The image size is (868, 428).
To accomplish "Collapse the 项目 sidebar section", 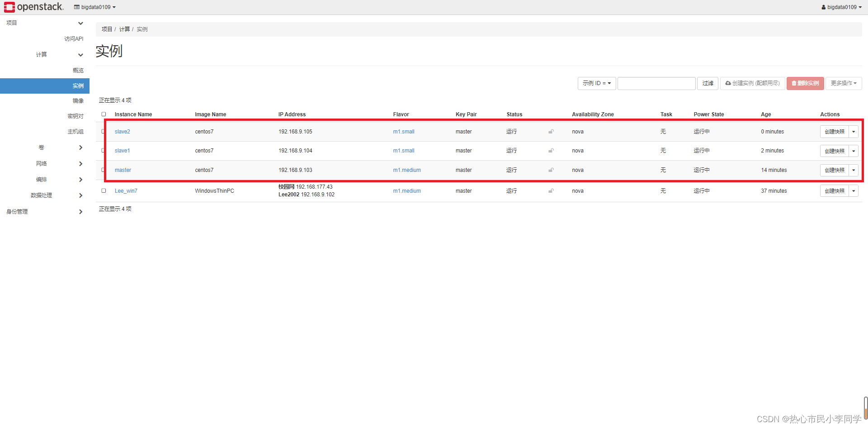I will tap(45, 23).
